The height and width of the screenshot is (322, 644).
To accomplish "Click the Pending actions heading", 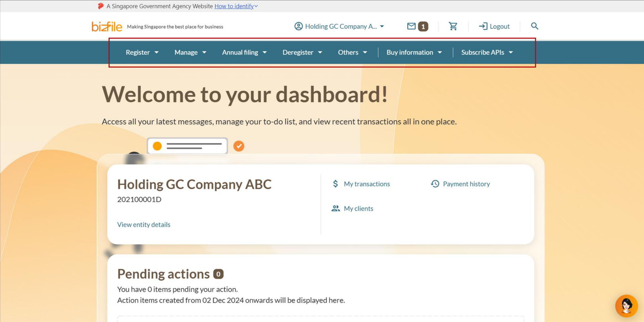I will click(x=163, y=274).
